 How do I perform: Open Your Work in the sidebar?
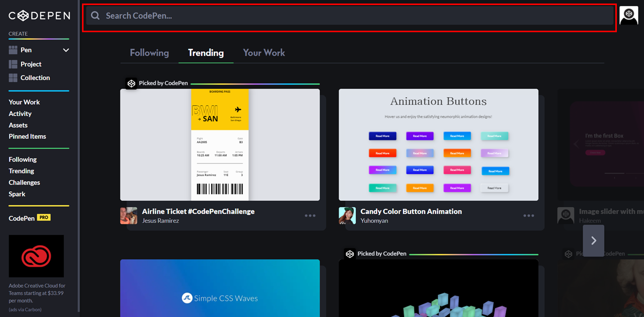[24, 102]
